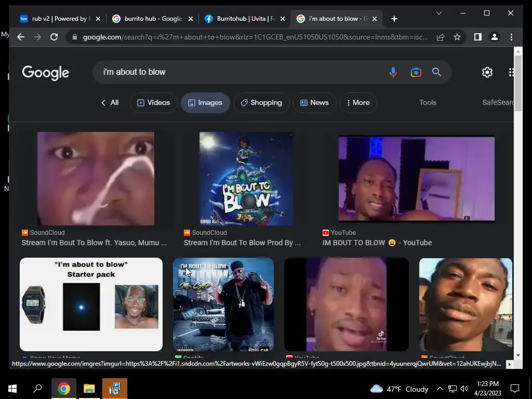Start voice search with microphone icon
The height and width of the screenshot is (399, 532).
click(x=393, y=72)
